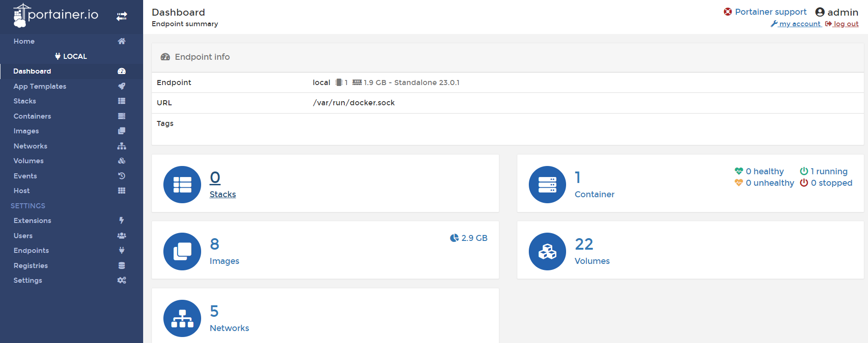Click the Registries database icon
Image resolution: width=868 pixels, height=343 pixels.
122,266
